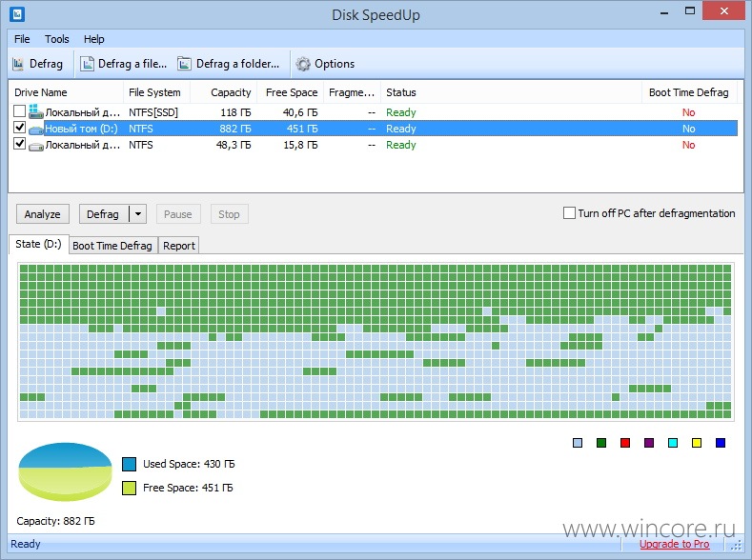Screen dimensions: 752x560
Task: Click the Drive Name column header
Action: [66, 92]
